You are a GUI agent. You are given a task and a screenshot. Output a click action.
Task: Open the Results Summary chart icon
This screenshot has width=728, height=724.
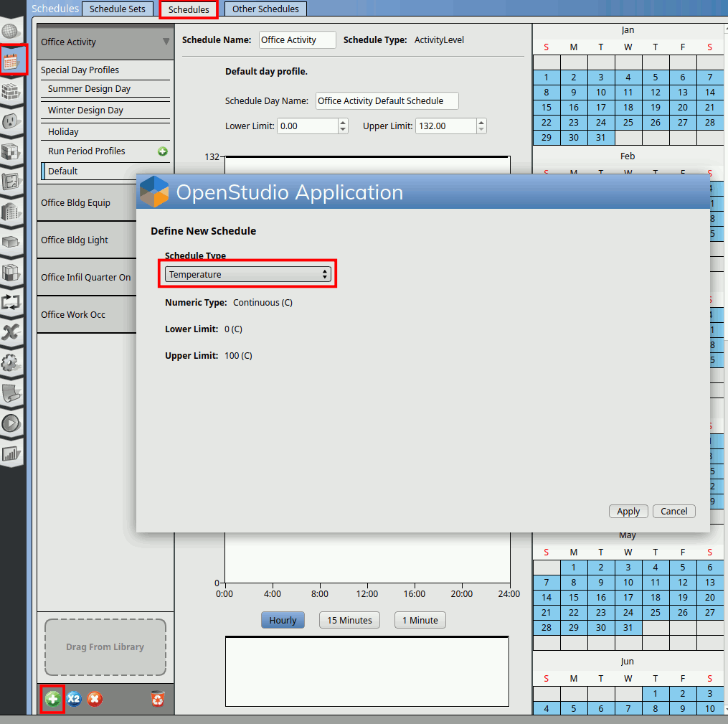[x=10, y=453]
